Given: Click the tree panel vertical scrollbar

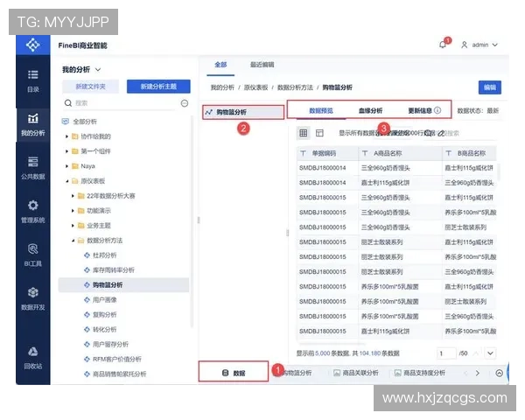Looking at the screenshot, I should tap(192, 221).
